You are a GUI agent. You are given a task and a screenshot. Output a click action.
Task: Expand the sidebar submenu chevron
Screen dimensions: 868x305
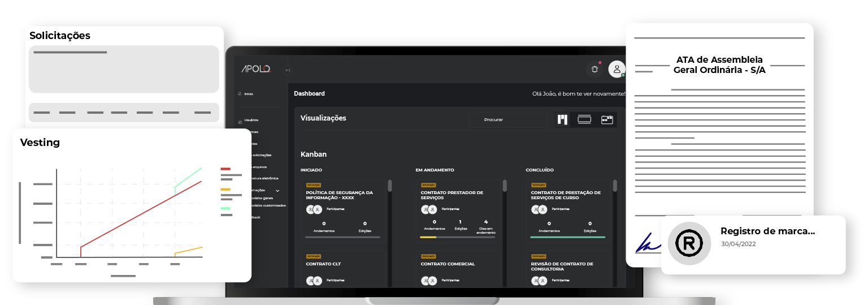tap(277, 191)
